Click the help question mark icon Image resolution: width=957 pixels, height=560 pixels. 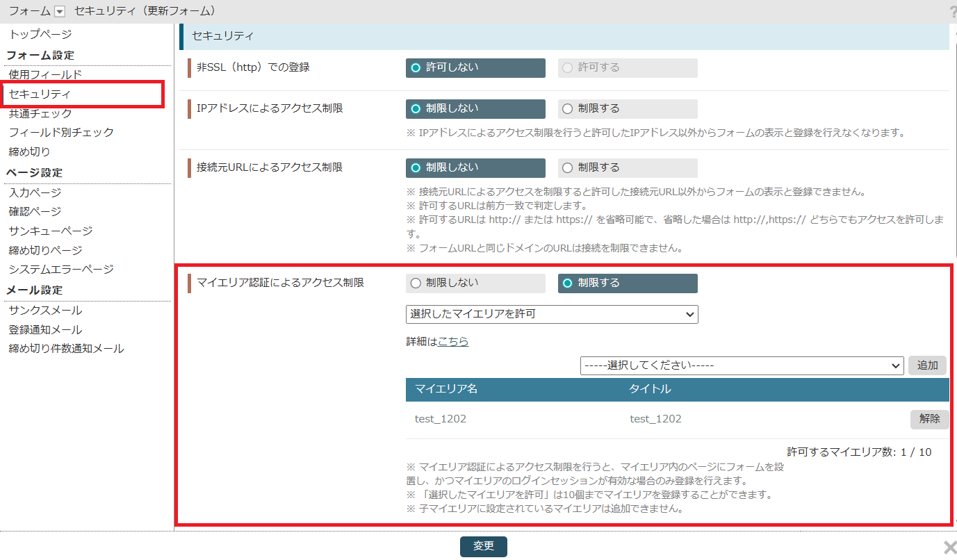[x=953, y=12]
